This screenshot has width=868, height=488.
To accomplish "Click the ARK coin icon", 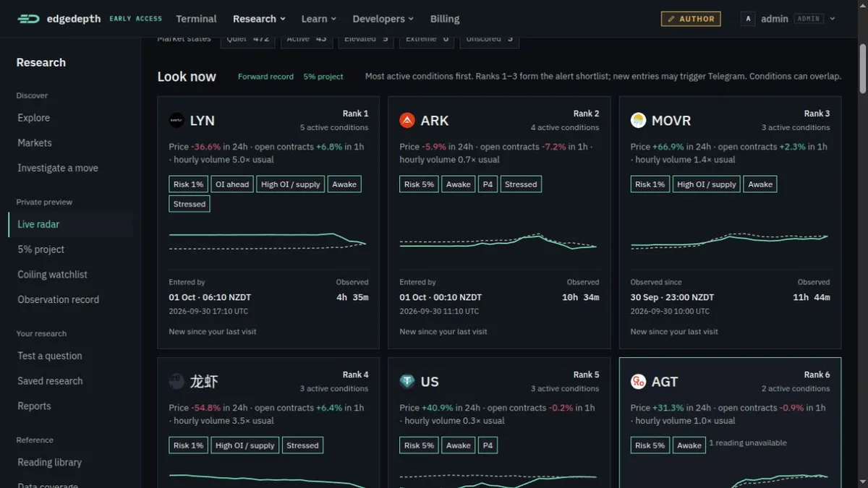I will click(x=407, y=121).
